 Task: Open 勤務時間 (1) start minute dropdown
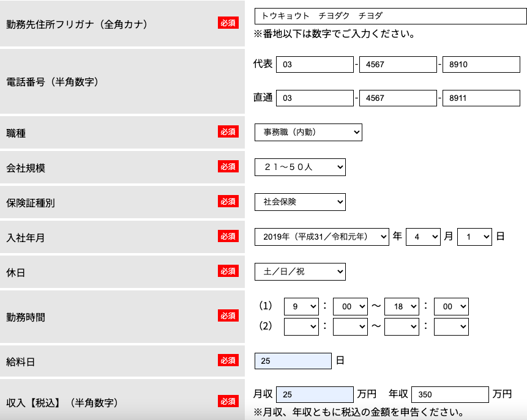click(x=351, y=307)
